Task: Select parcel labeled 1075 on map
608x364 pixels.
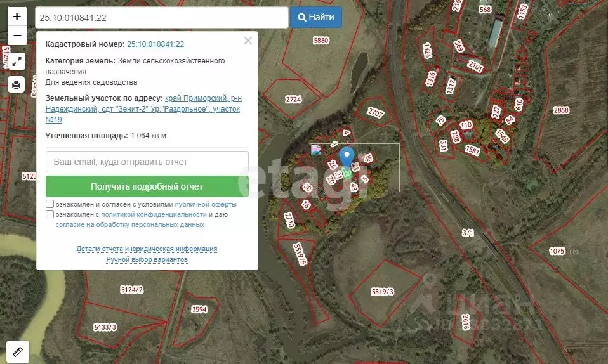Action: [x=557, y=251]
